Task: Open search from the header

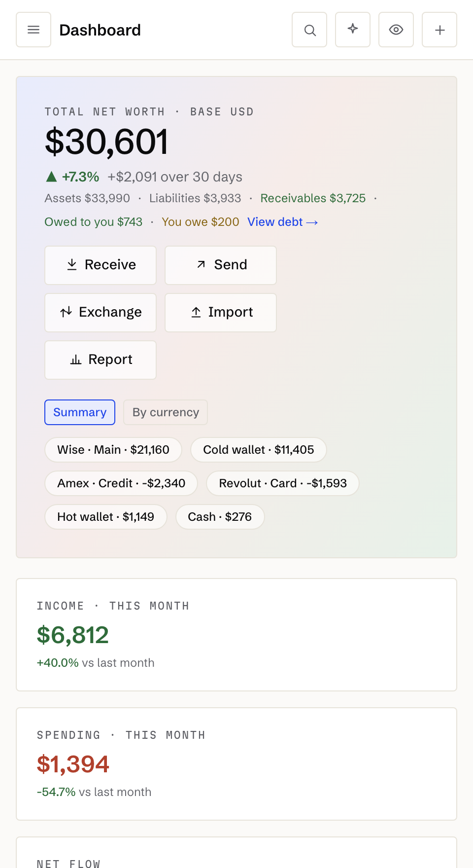Action: point(309,30)
